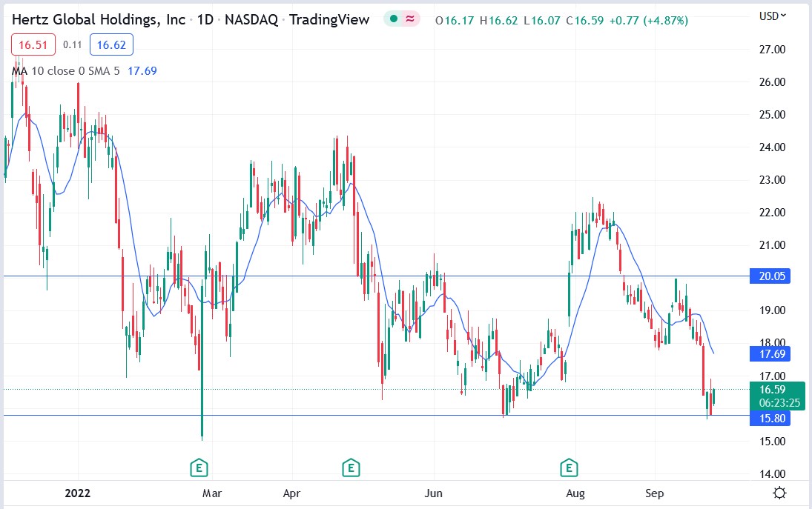Click the 1D interval label
Image resolution: width=812 pixels, height=509 pixels.
[204, 20]
